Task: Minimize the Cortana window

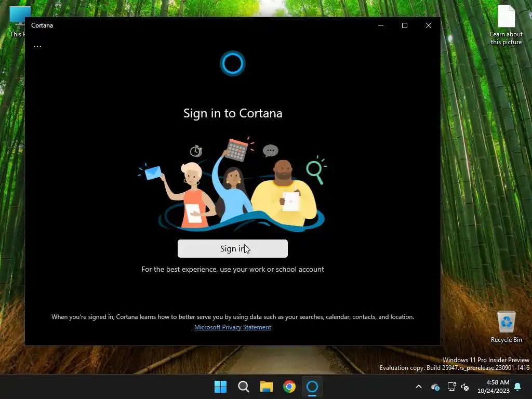Action: pyautogui.click(x=381, y=25)
